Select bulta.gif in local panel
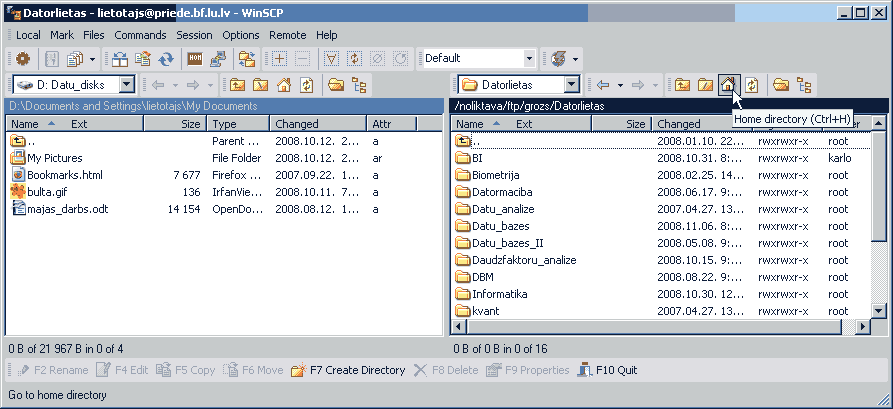893x409 pixels. pos(47,192)
